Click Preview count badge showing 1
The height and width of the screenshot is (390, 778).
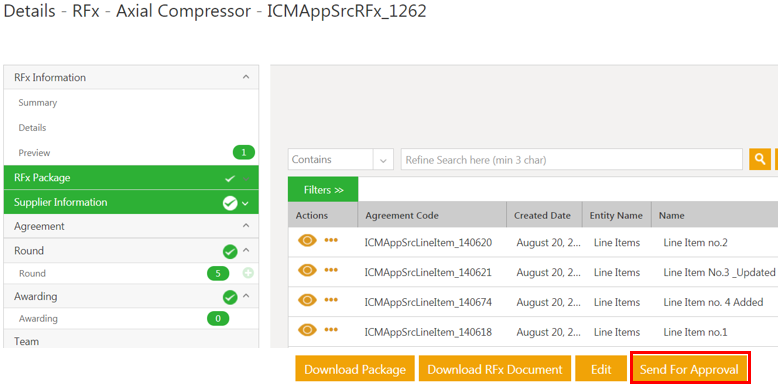(x=244, y=152)
